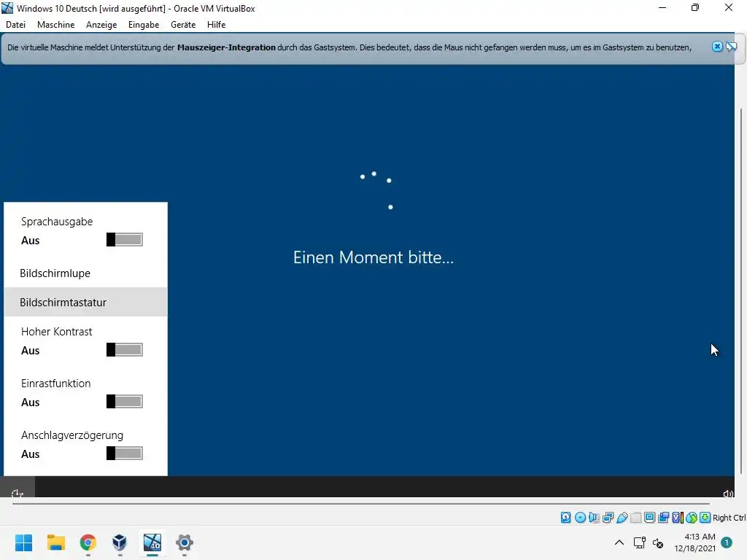Click the mouse integration status icon

tap(692, 518)
